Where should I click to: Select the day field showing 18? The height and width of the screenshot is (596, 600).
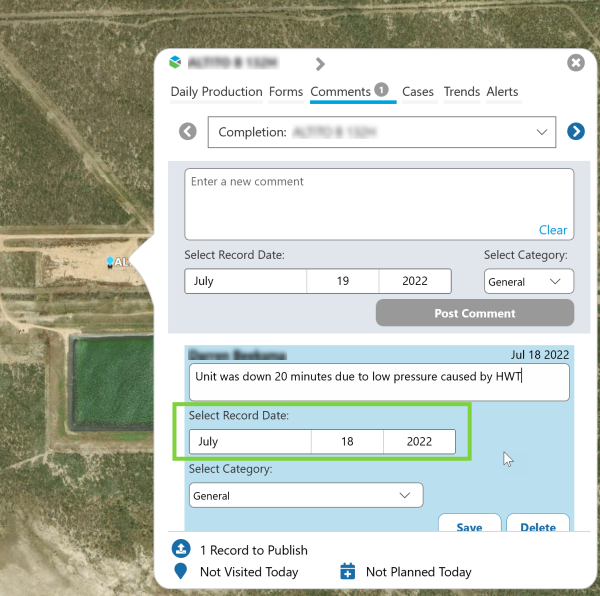click(x=347, y=441)
